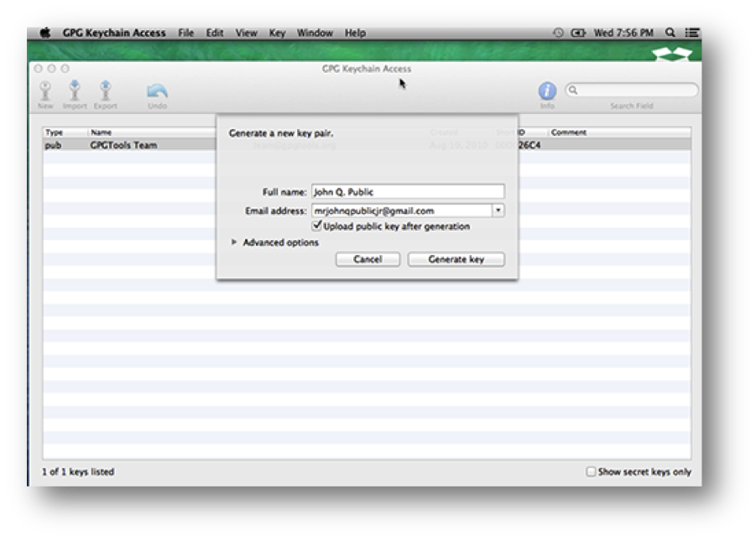Open the Notification Center list icon
The image size is (756, 541).
pos(692,33)
